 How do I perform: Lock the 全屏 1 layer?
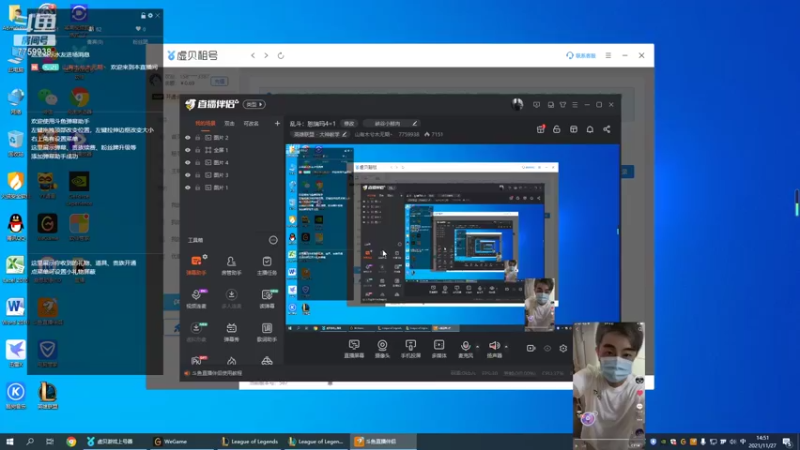click(x=197, y=150)
